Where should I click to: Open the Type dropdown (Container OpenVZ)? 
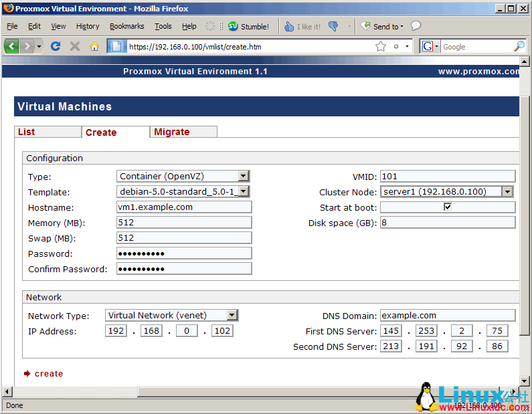pos(244,177)
